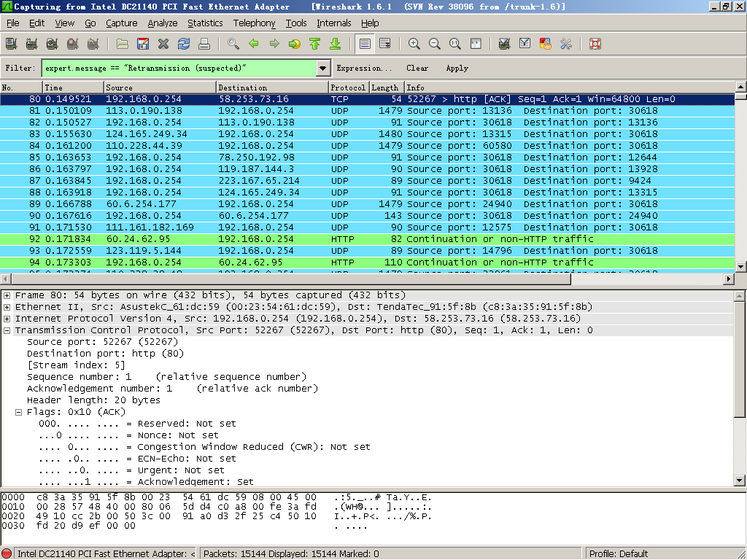Select Header length: 20 bytes line
This screenshot has height=560, width=747.
point(93,400)
